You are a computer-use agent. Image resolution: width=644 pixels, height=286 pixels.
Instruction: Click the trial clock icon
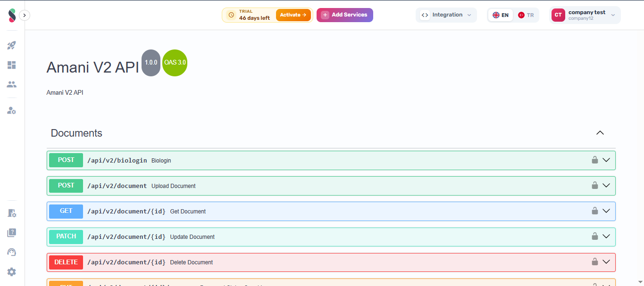231,15
